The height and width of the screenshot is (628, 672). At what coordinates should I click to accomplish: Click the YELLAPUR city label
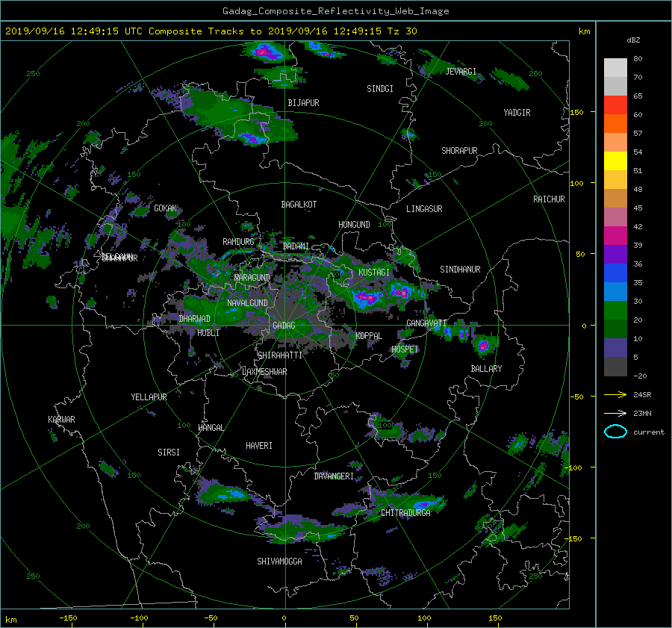coord(149,397)
